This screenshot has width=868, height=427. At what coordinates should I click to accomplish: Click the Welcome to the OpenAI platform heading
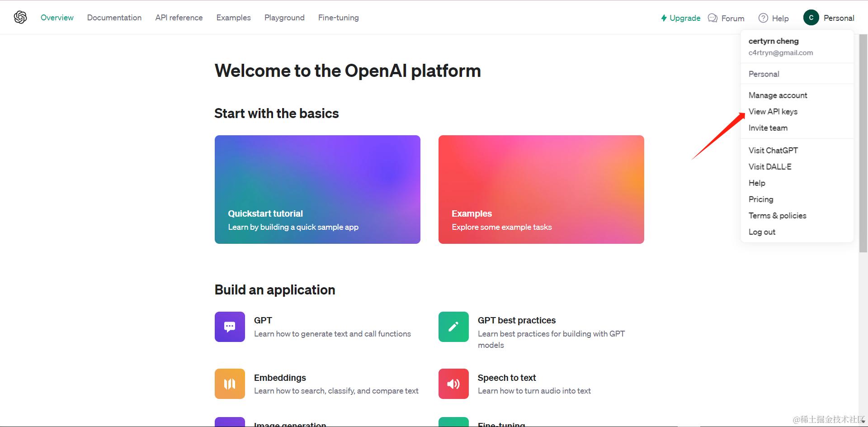348,71
